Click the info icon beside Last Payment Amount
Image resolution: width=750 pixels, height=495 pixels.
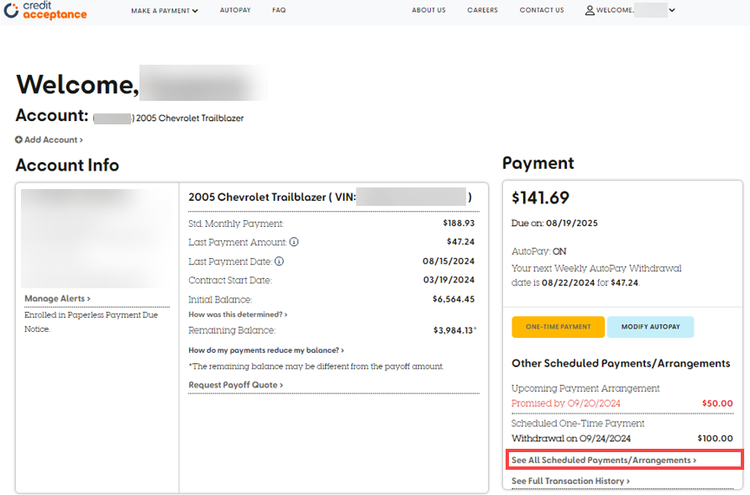(294, 242)
